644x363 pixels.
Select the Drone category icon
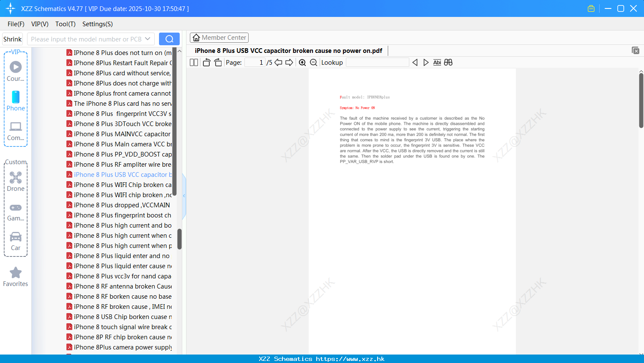pyautogui.click(x=16, y=181)
